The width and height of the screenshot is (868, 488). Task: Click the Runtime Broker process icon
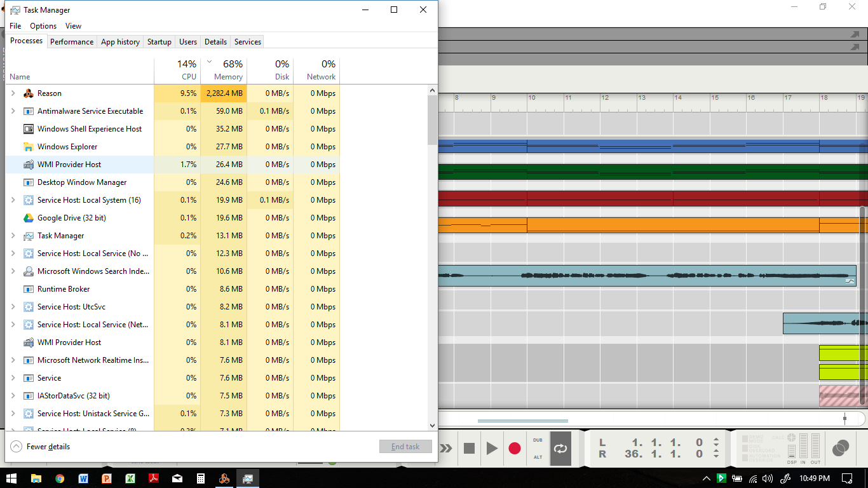coord(29,289)
